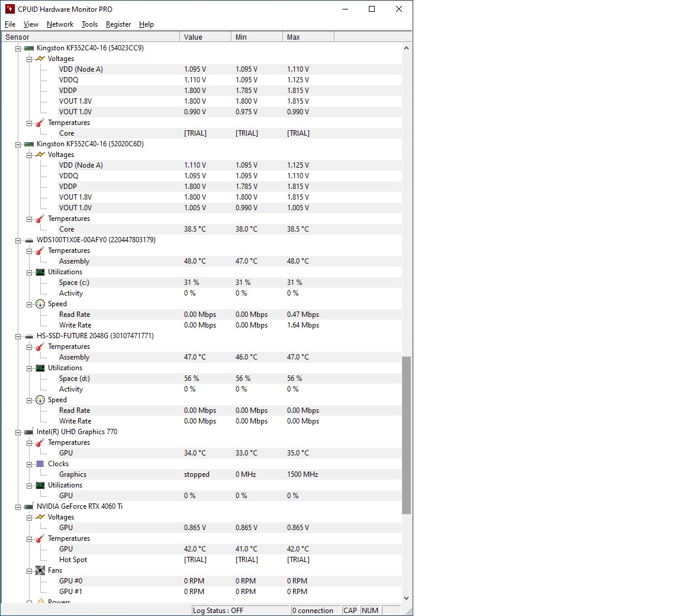Click the Value column header
682x616 pixels.
(205, 37)
